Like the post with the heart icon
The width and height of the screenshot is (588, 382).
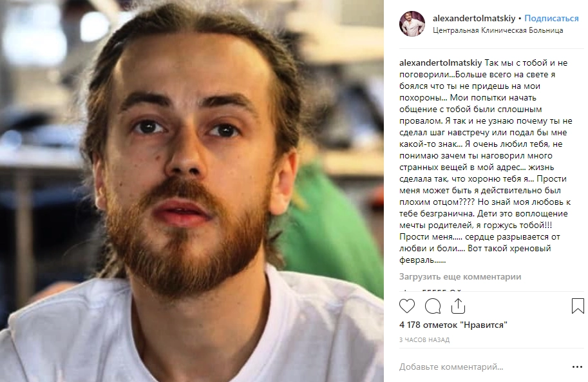(x=407, y=306)
